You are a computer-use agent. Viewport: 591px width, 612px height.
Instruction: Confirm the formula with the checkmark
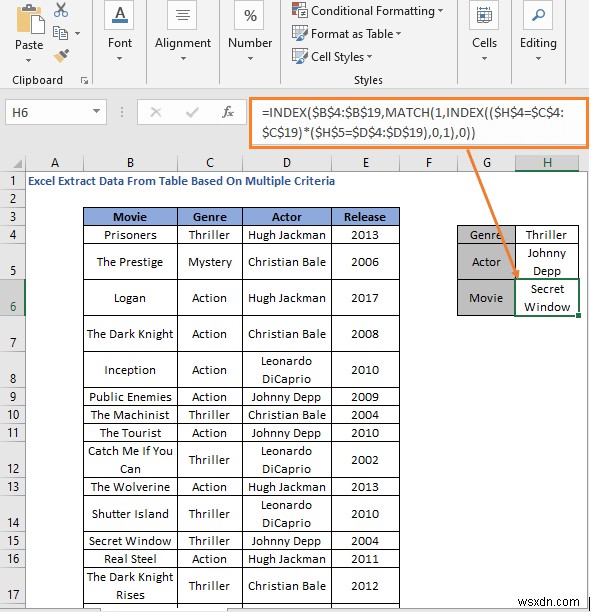click(x=192, y=112)
